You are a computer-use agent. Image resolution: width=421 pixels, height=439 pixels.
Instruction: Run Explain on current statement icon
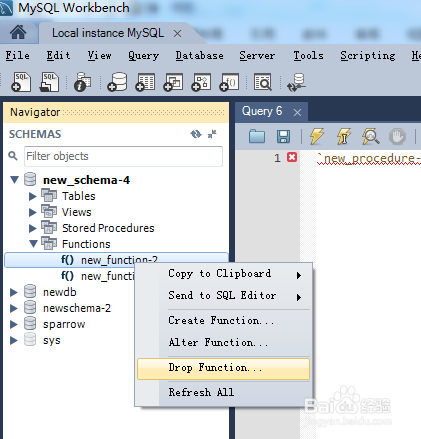(x=371, y=136)
